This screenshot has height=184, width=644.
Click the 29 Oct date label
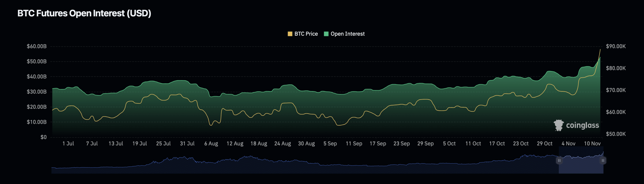(x=545, y=144)
